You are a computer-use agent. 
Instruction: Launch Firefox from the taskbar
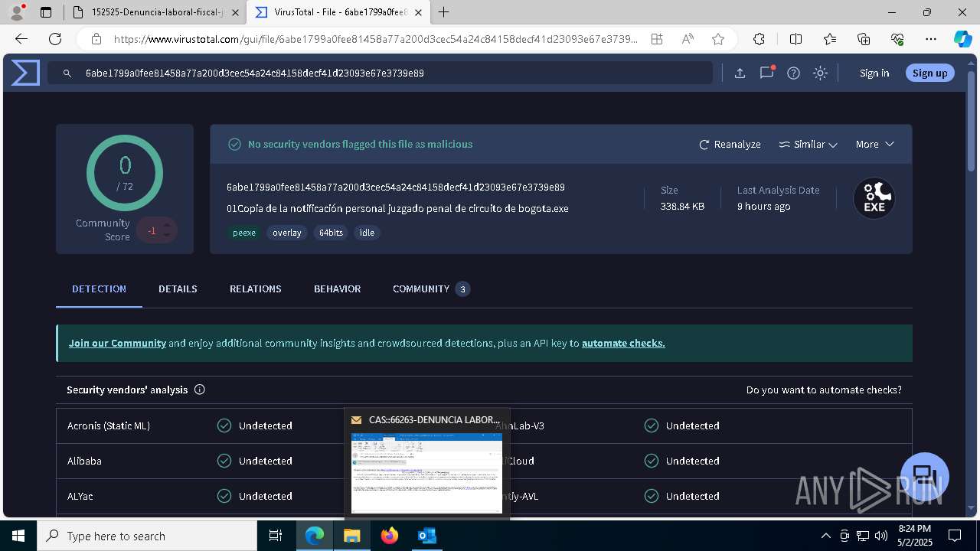click(x=390, y=536)
